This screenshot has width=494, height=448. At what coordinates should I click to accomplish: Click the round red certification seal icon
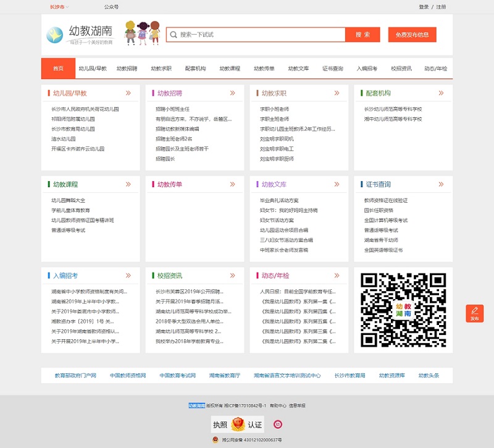click(x=278, y=425)
